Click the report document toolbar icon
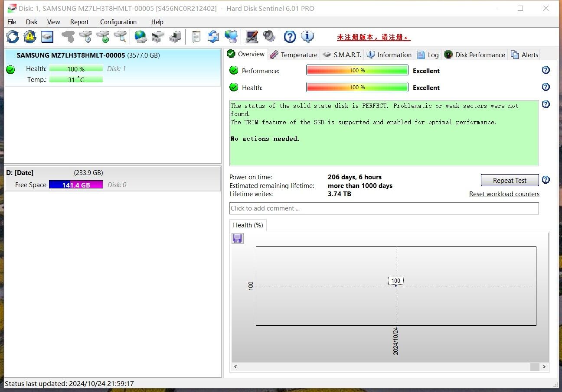 (x=196, y=37)
